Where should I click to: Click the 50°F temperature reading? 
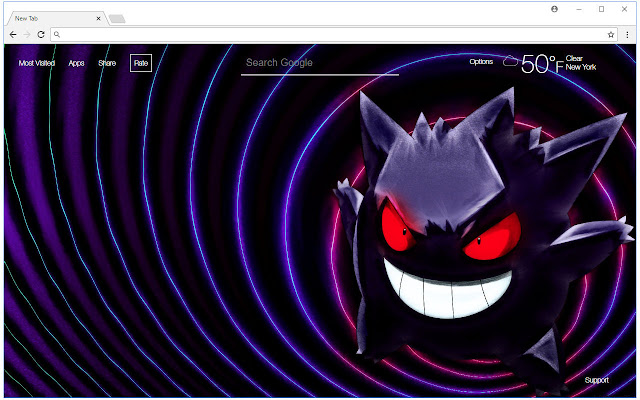click(x=542, y=64)
